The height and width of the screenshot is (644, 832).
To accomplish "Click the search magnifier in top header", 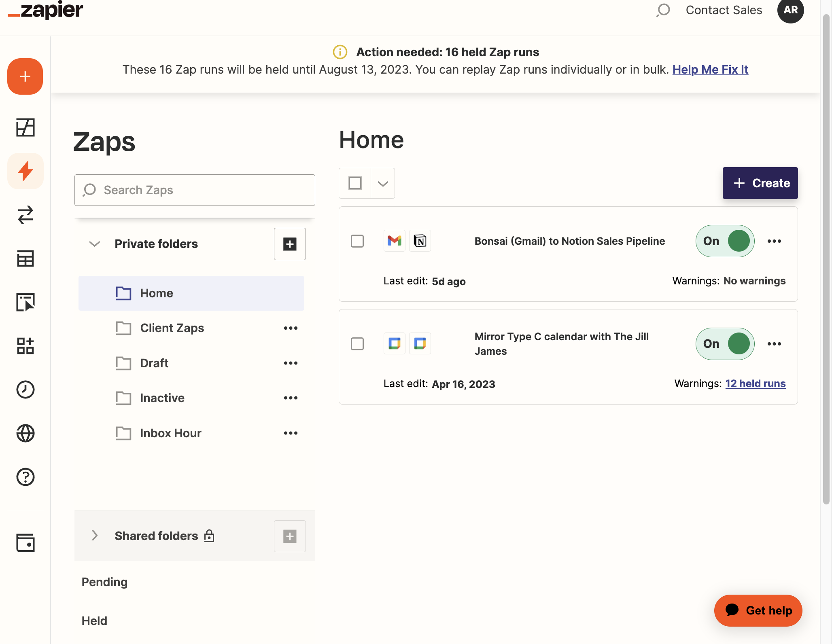I will point(663,10).
